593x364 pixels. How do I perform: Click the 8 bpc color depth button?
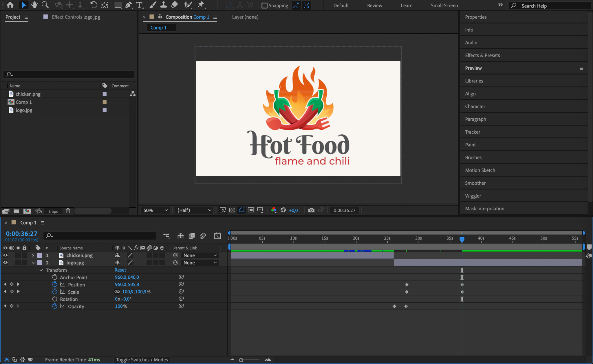click(x=53, y=211)
